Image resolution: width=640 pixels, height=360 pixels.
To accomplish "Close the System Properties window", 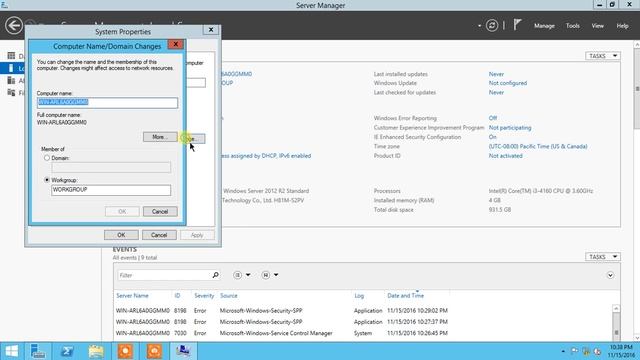I will point(211,30).
